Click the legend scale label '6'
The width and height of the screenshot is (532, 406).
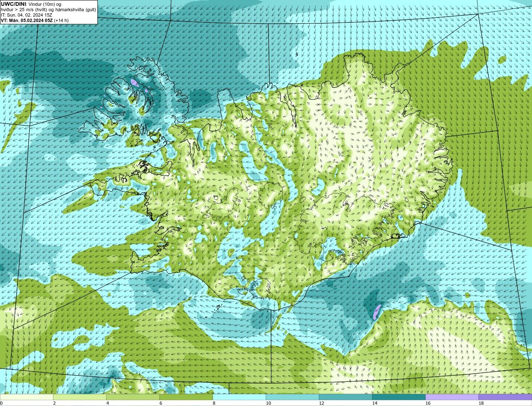(x=161, y=403)
